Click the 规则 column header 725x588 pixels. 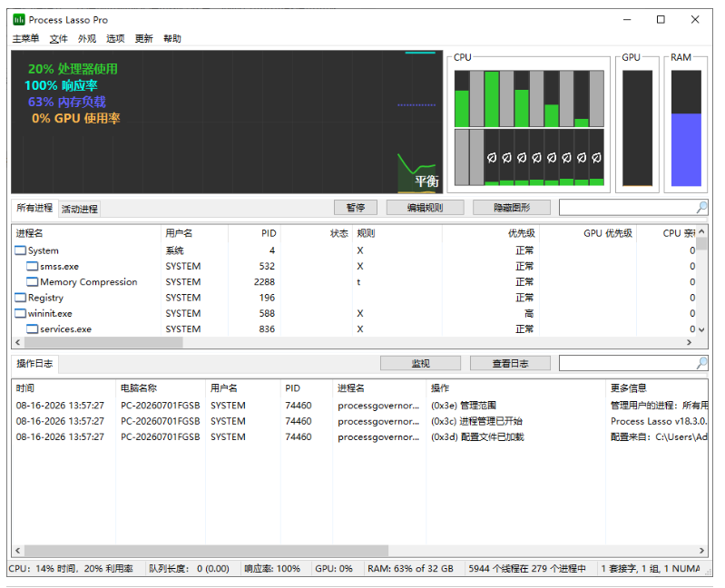tap(397, 233)
